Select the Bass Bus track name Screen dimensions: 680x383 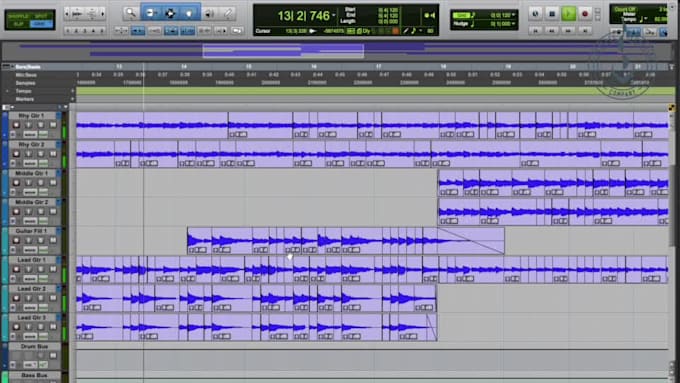[x=34, y=375]
